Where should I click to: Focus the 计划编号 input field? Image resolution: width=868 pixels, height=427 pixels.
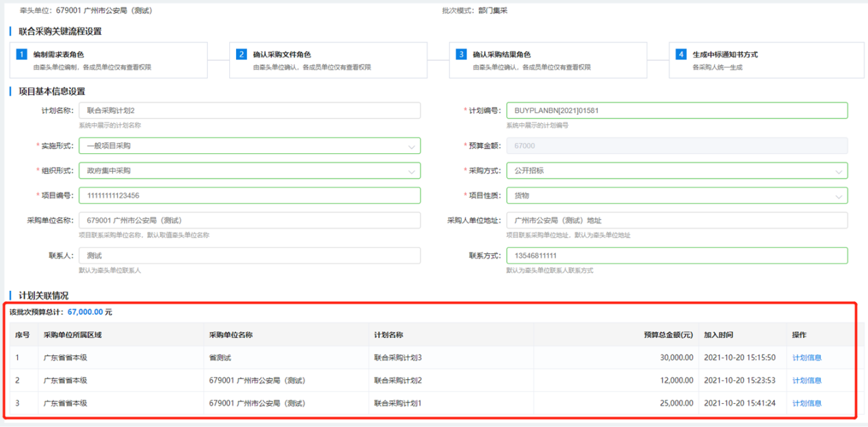(x=676, y=111)
